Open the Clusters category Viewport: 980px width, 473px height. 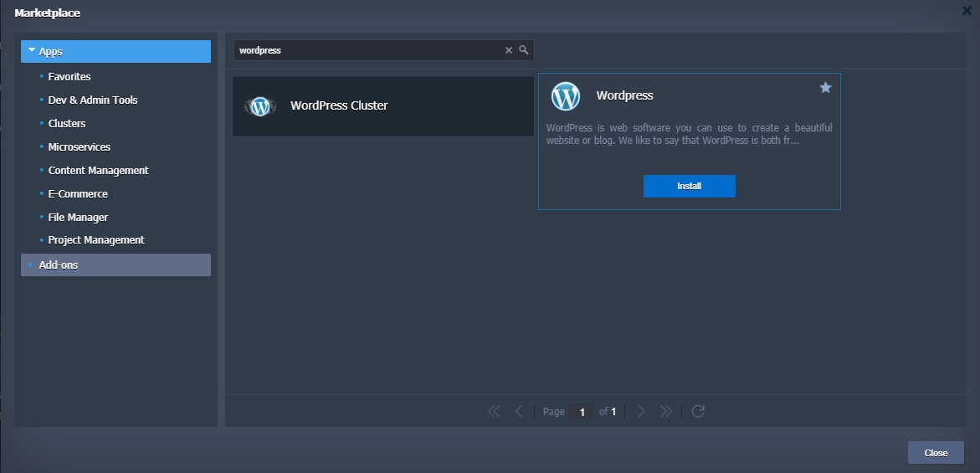[67, 124]
